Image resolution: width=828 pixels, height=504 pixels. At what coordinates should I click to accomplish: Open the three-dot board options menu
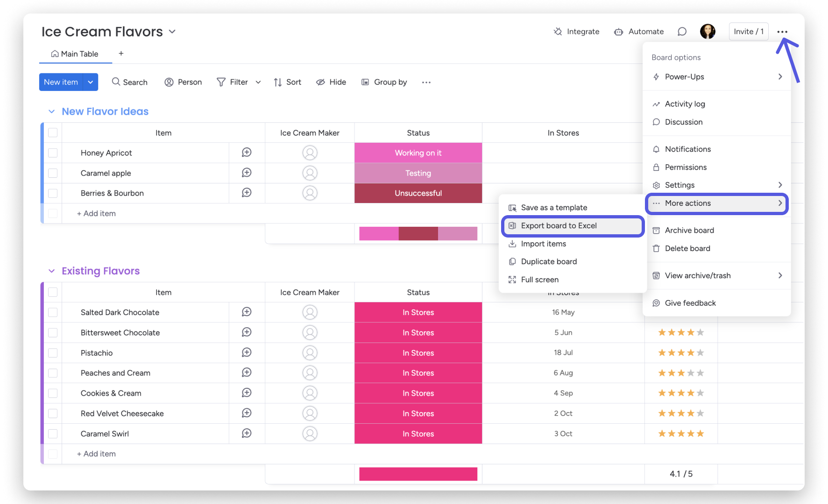coord(782,32)
